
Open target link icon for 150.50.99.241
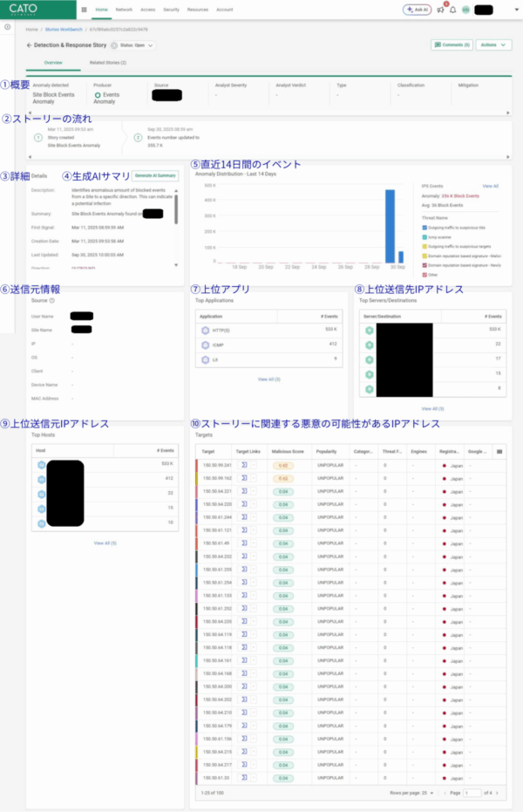(245, 466)
